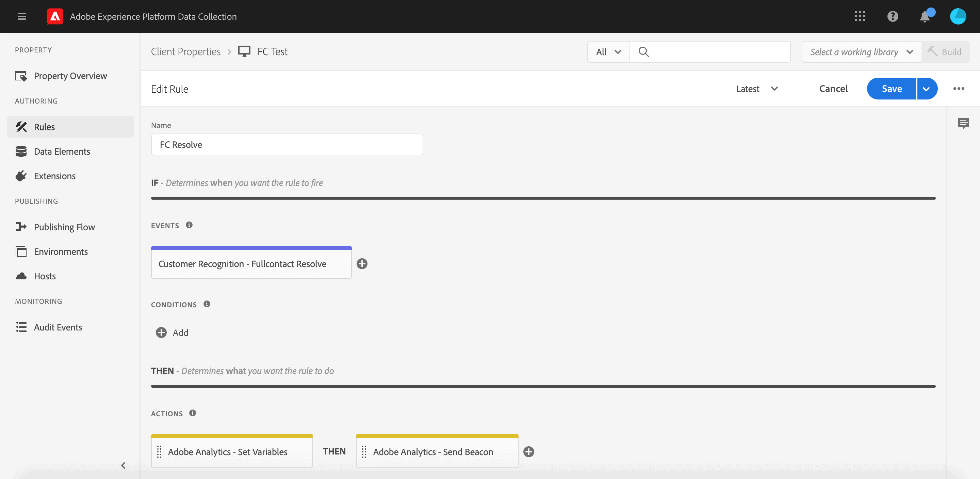Click the help question mark icon
Image resolution: width=980 pixels, height=479 pixels.
pyautogui.click(x=893, y=16)
